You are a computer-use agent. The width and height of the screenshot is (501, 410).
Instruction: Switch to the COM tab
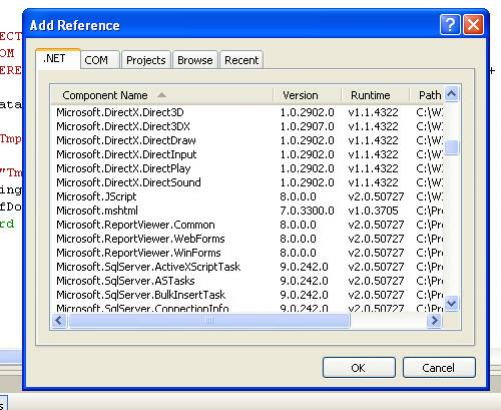click(x=100, y=60)
